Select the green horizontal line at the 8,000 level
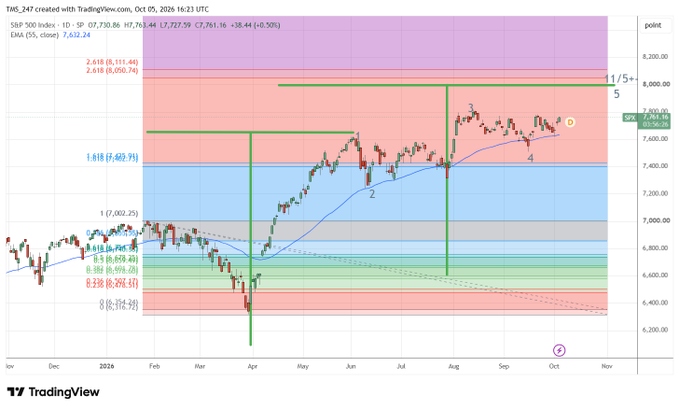Viewport: 679px width, 409px height. (x=446, y=85)
